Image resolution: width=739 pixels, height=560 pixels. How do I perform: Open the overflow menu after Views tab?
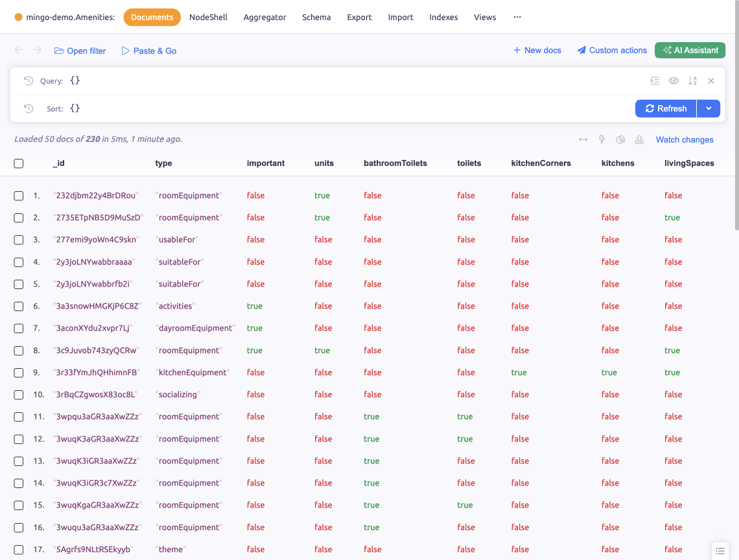[x=517, y=17]
